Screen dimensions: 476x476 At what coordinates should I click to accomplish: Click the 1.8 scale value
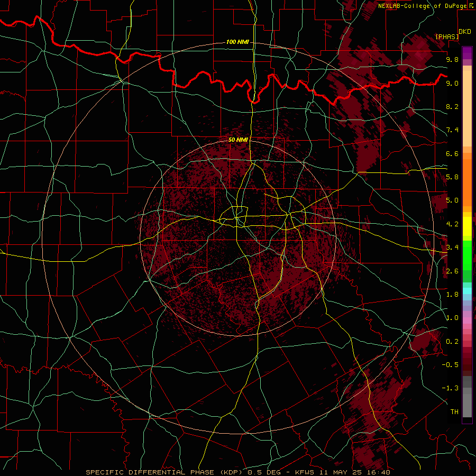pos(452,295)
